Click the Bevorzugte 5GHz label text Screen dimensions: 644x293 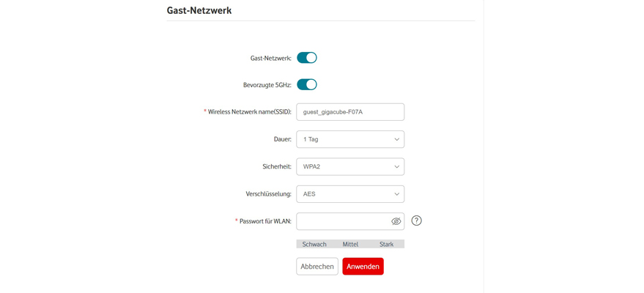267,85
